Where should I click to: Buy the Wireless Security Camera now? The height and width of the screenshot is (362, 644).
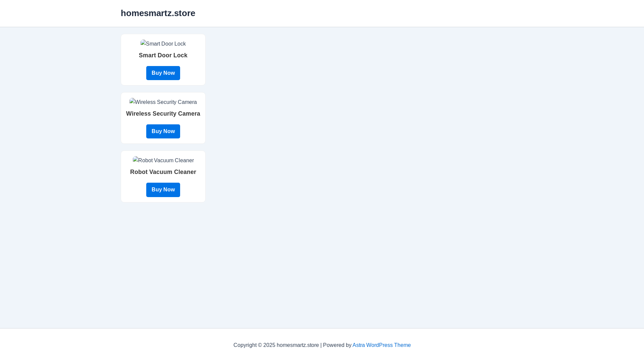[x=163, y=131]
